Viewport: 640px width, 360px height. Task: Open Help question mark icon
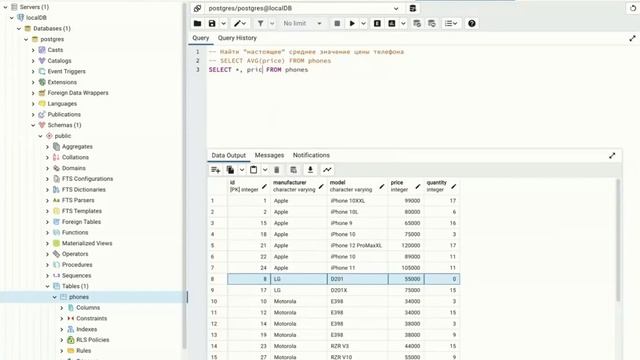[472, 24]
